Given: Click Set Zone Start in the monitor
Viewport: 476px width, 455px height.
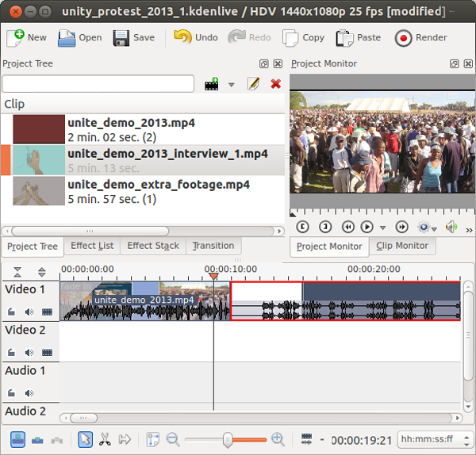Looking at the screenshot, I should coord(302,227).
